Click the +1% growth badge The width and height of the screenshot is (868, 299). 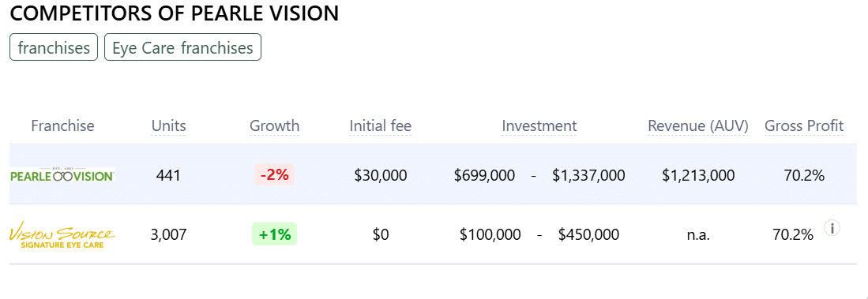pos(275,234)
